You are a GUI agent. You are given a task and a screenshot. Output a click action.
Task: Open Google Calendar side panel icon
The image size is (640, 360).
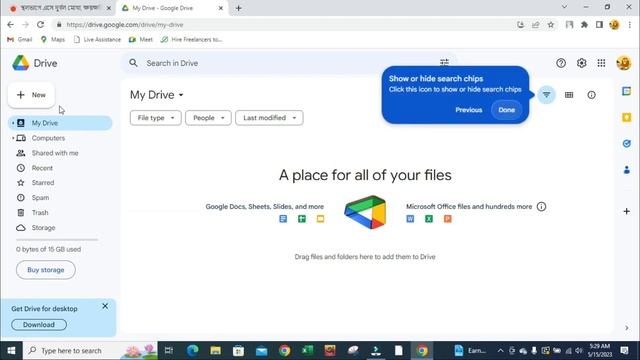point(626,91)
